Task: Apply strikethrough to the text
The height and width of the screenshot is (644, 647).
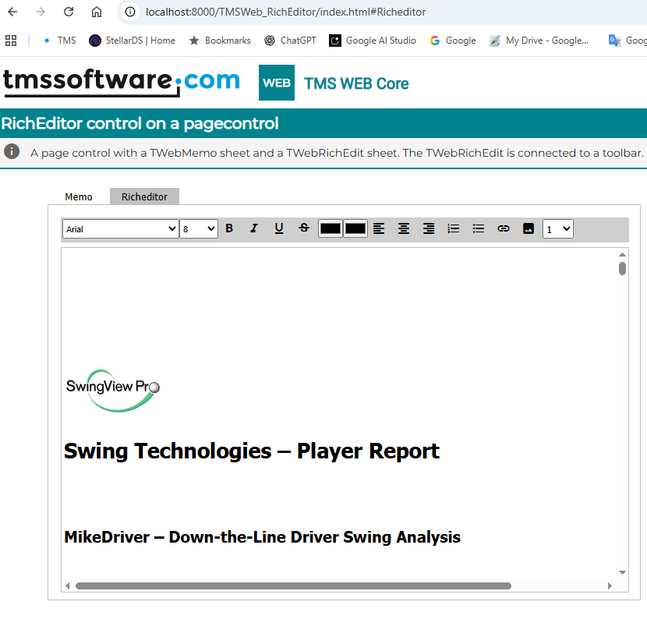Action: (304, 228)
